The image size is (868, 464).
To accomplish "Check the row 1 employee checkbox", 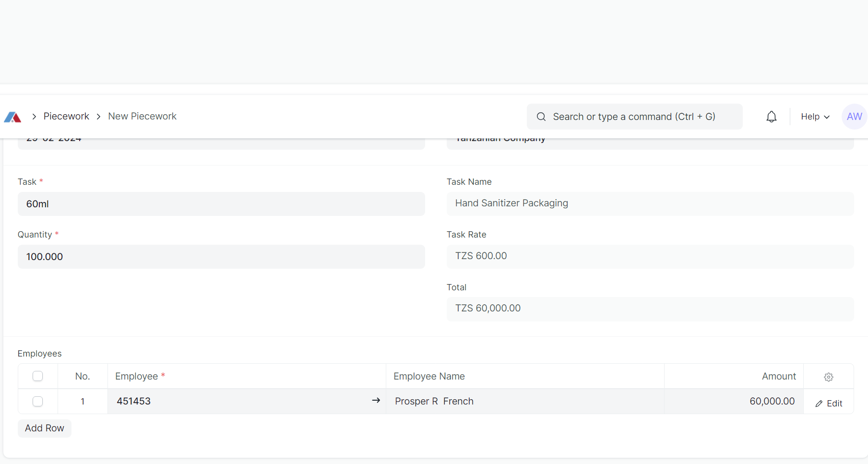I will (x=37, y=401).
